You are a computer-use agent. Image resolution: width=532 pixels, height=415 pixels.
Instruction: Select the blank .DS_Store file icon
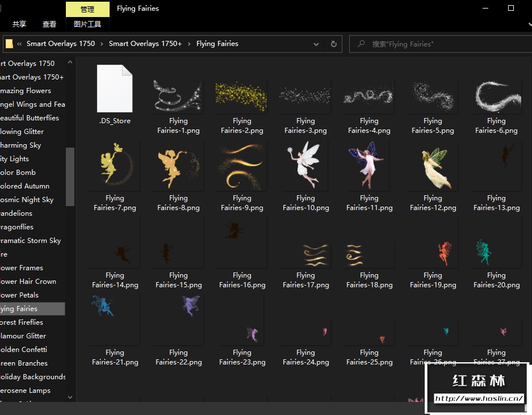(115, 89)
